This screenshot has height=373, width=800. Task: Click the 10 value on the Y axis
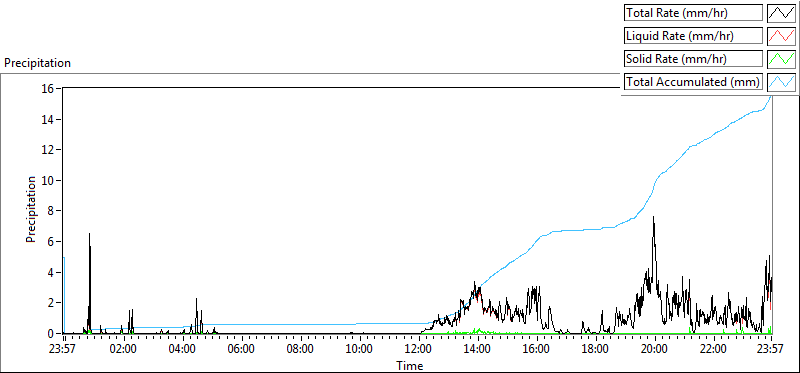48,180
